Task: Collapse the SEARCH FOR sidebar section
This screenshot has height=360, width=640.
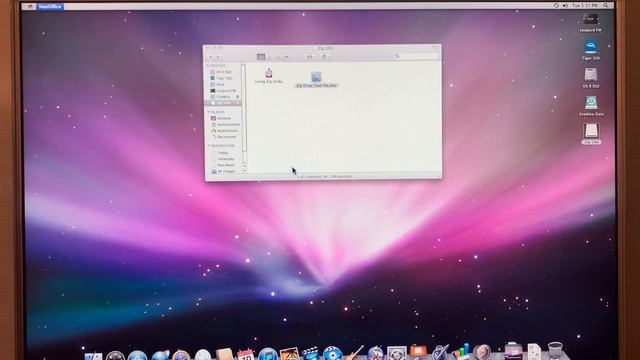Action: [x=209, y=146]
